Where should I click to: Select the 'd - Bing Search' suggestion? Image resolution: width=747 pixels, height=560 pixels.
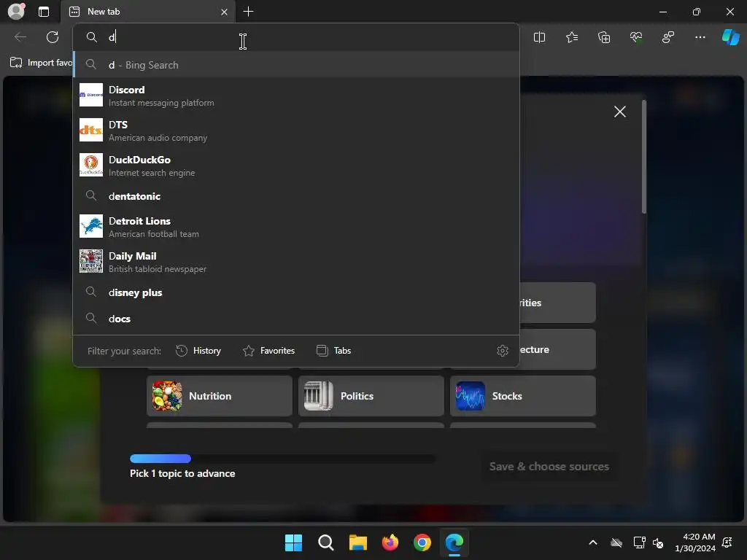296,65
